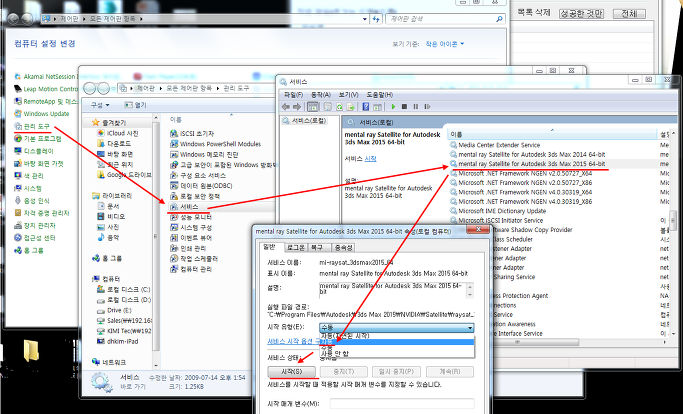Image resolution: width=683 pixels, height=414 pixels.
Task: Open the 보기 기준 작은 아이콘 dropdown in Control Panel
Action: click(x=445, y=44)
